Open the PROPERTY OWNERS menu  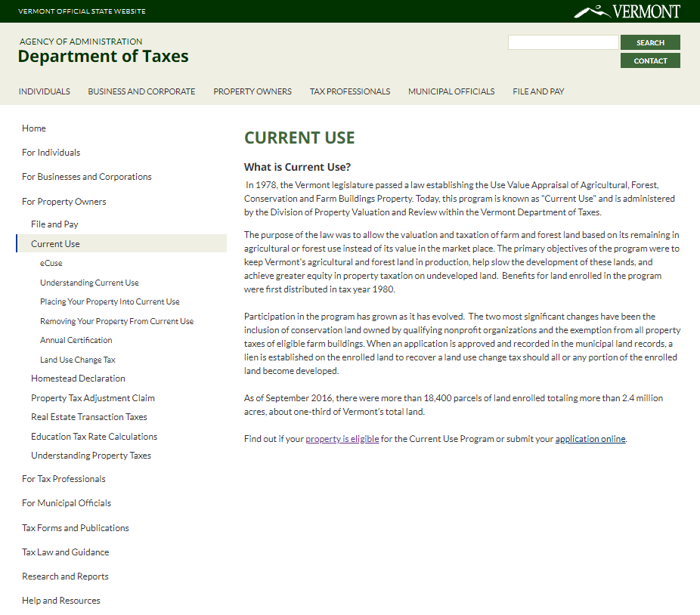pos(252,91)
